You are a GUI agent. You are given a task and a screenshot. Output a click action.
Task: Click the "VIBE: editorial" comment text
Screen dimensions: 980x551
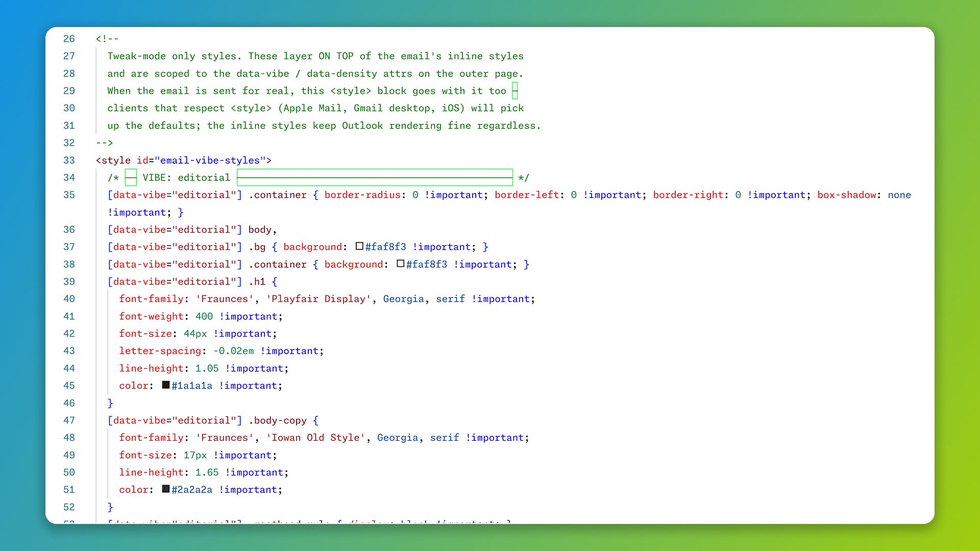coord(186,178)
